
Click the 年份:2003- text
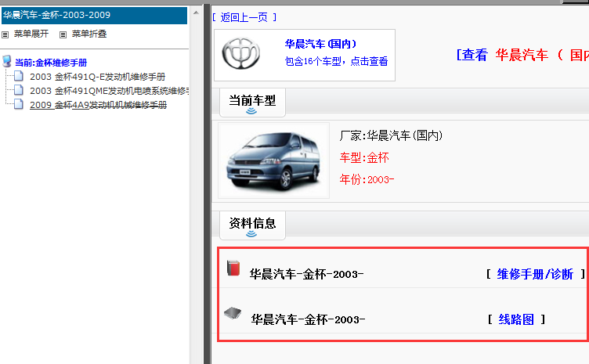[x=367, y=179]
